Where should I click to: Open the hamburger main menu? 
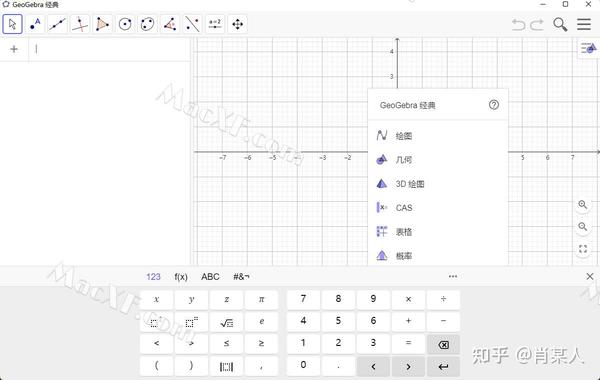[584, 24]
